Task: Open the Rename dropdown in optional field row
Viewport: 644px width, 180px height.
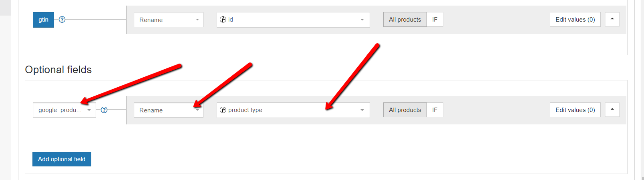Action: (169, 110)
